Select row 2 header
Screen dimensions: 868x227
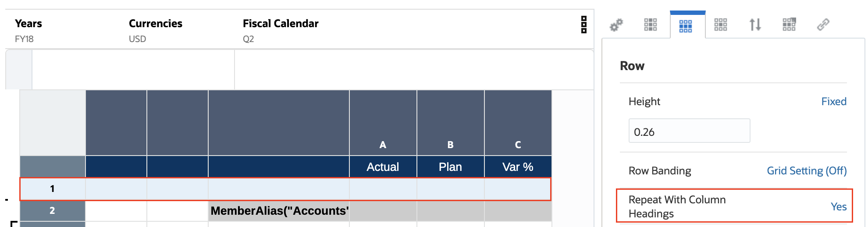(52, 211)
